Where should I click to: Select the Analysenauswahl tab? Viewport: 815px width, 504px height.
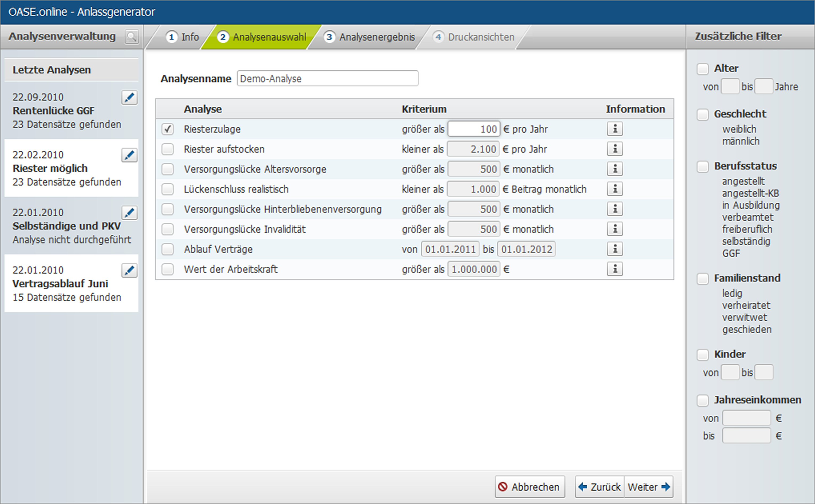pos(262,37)
